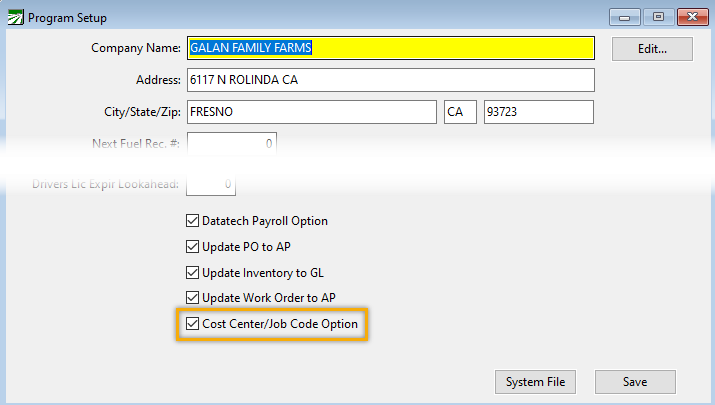Focus the Company Name field
This screenshot has width=715, height=405.
pyautogui.click(x=390, y=47)
